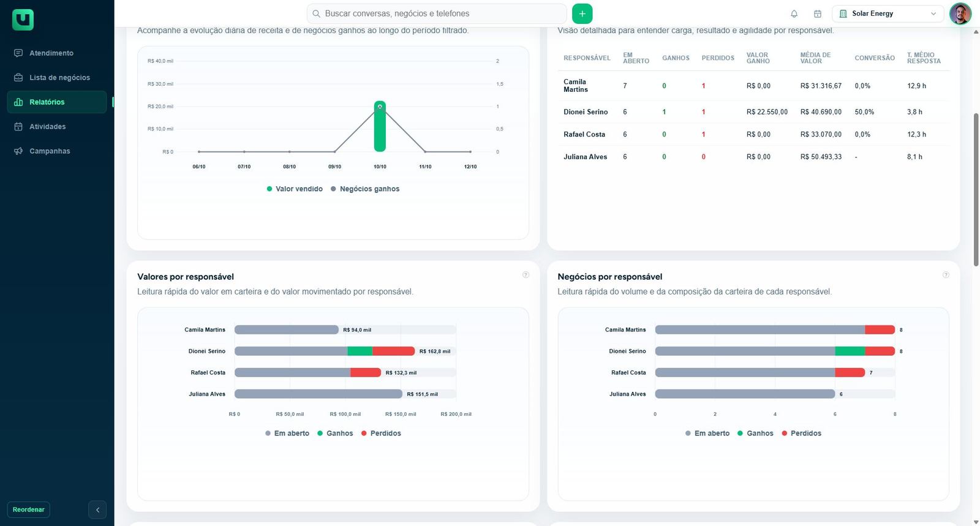Toggle the Negócios ganhos legend series
This screenshot has width=980, height=526.
click(365, 189)
